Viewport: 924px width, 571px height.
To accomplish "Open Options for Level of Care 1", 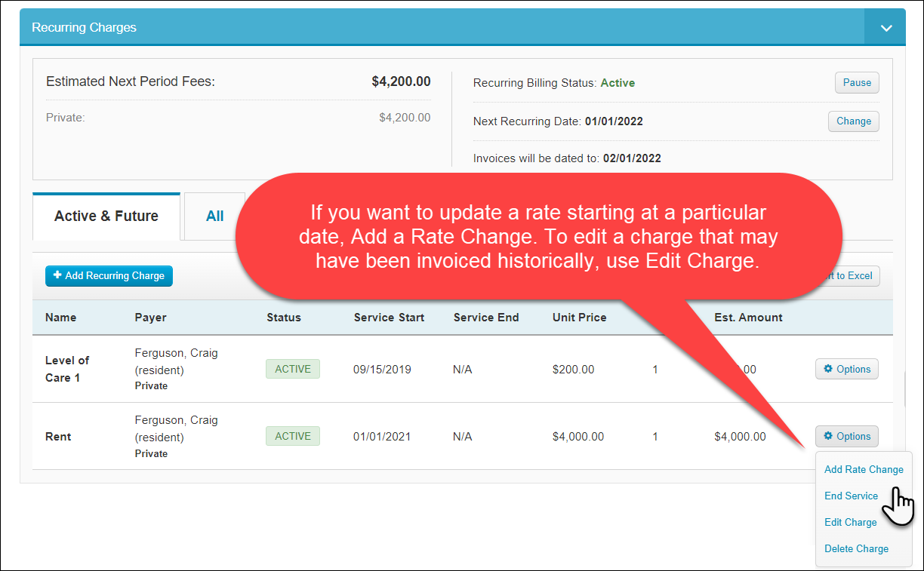I will point(847,370).
